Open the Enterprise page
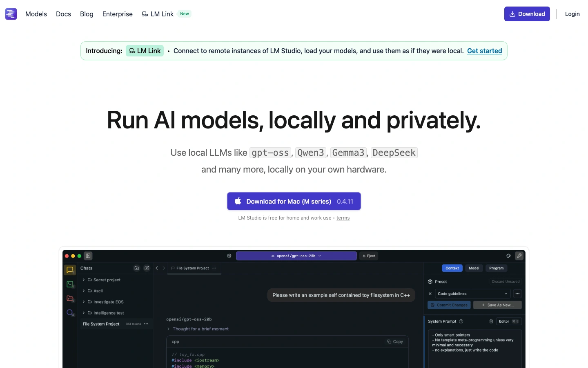 [117, 14]
